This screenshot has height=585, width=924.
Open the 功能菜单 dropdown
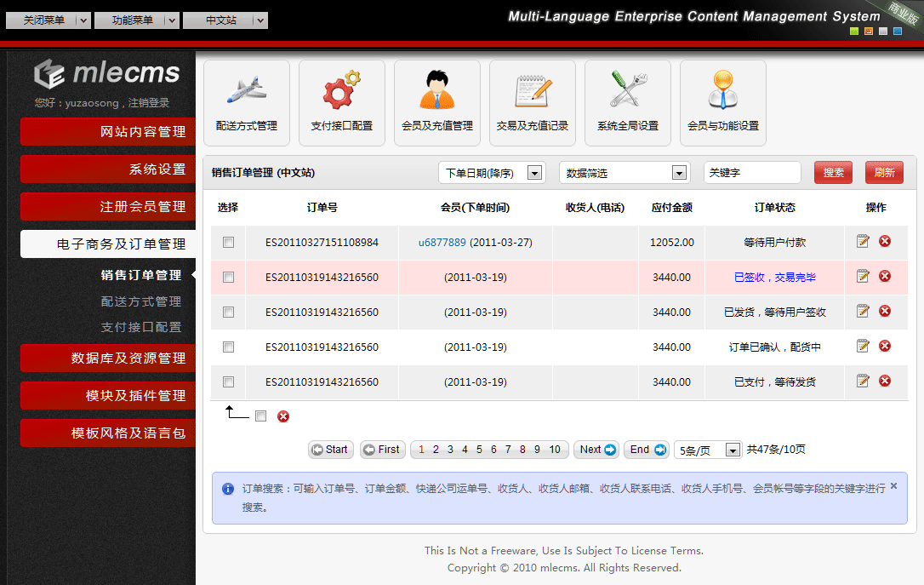137,20
